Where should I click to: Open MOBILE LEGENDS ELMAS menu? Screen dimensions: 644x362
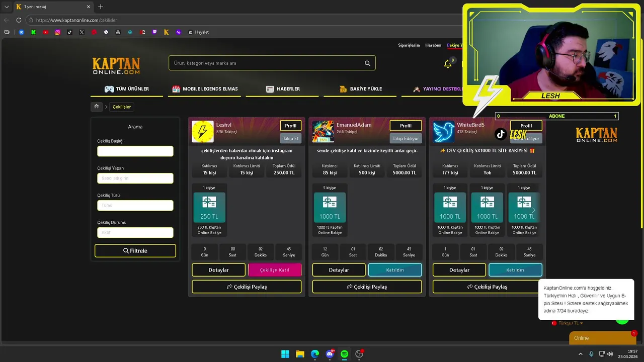pos(205,89)
